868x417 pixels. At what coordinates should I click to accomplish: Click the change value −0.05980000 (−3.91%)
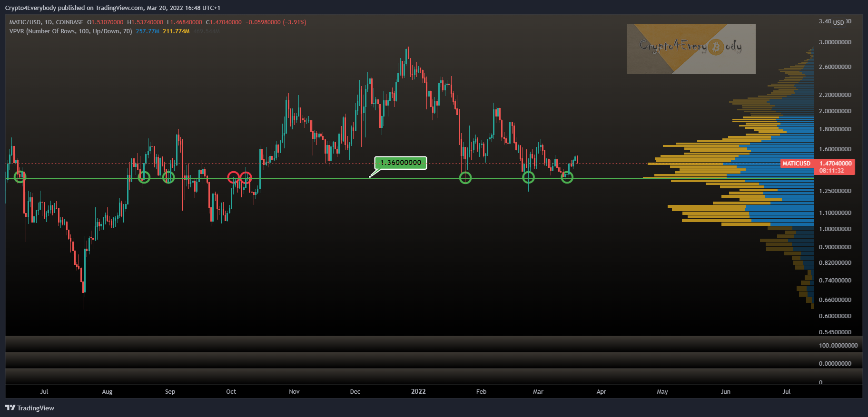(x=276, y=22)
